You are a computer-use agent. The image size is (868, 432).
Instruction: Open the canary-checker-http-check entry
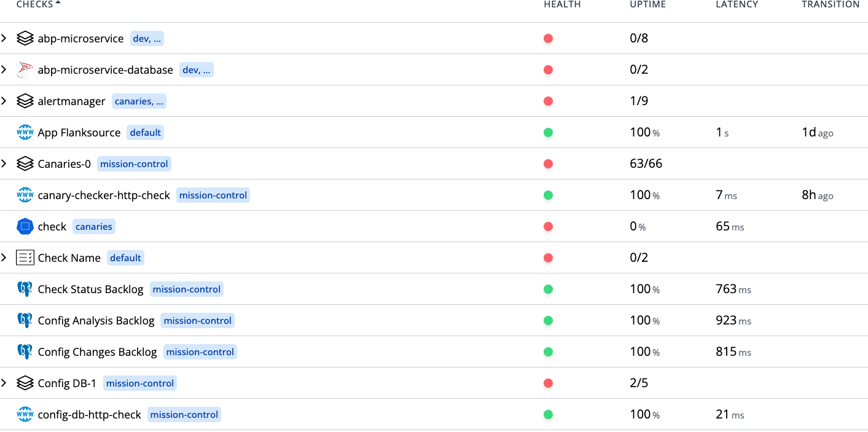click(x=104, y=195)
